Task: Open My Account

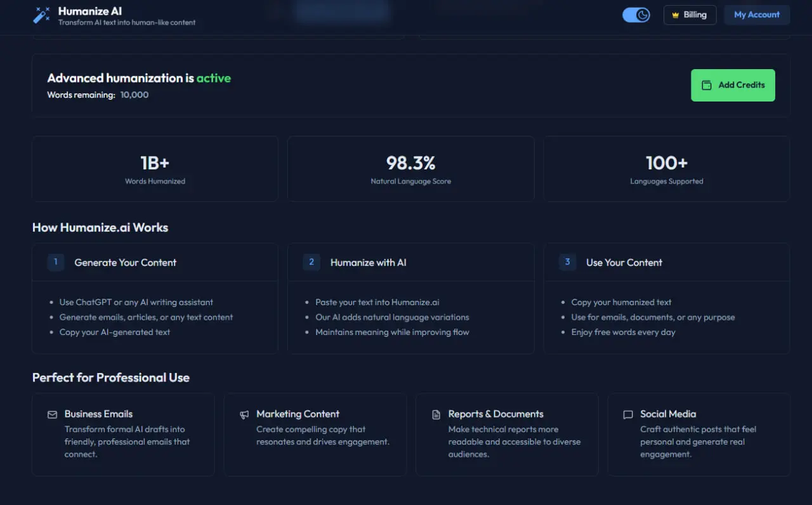Action: pyautogui.click(x=757, y=15)
